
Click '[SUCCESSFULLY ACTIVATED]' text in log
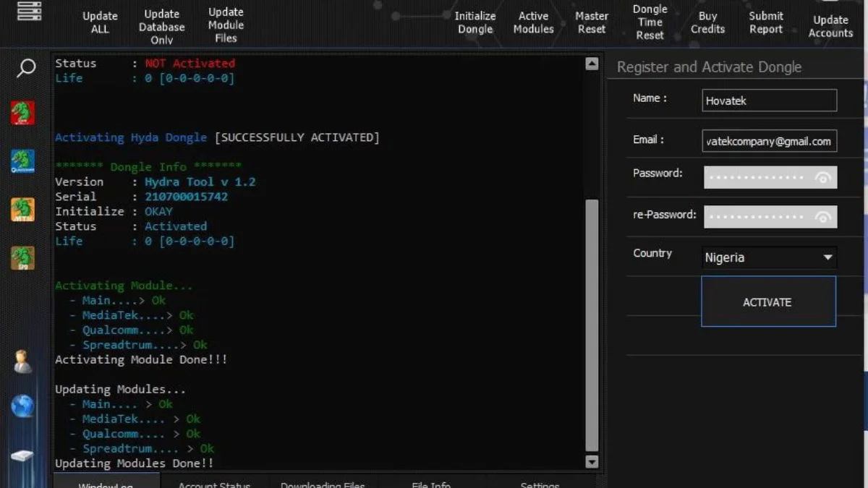297,137
